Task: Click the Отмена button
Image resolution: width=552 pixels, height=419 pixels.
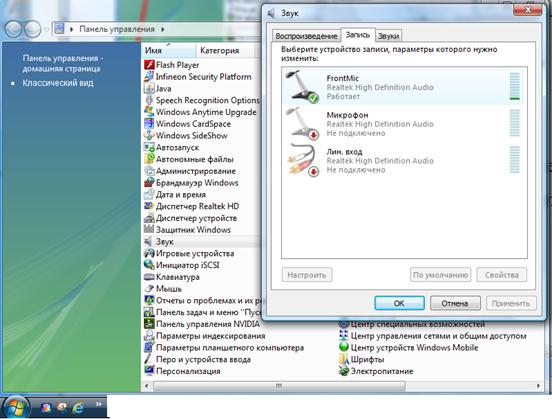Action: pos(455,303)
